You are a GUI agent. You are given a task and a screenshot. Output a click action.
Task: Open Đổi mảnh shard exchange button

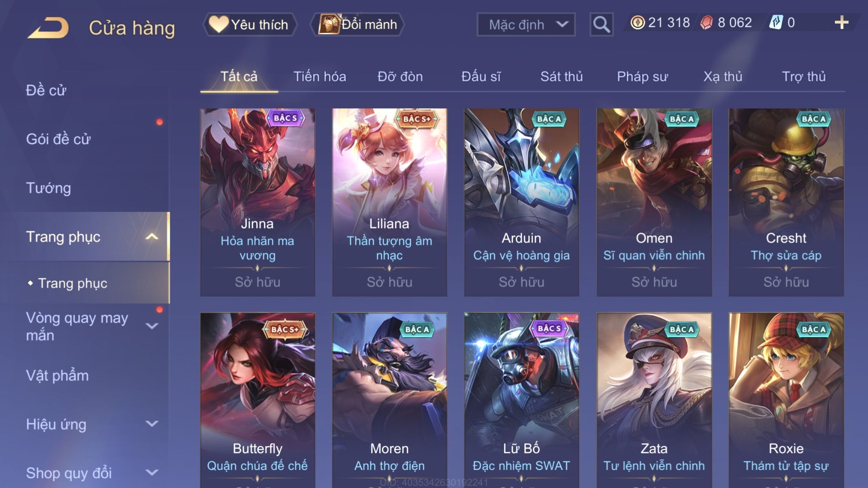(x=357, y=24)
